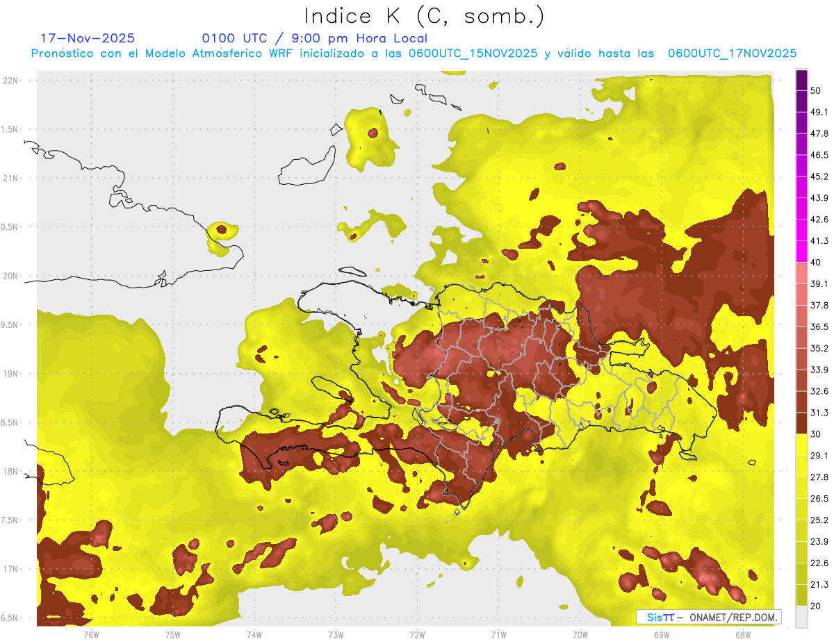Click the "6.5N" latitude label
834x644 pixels.
(10, 618)
